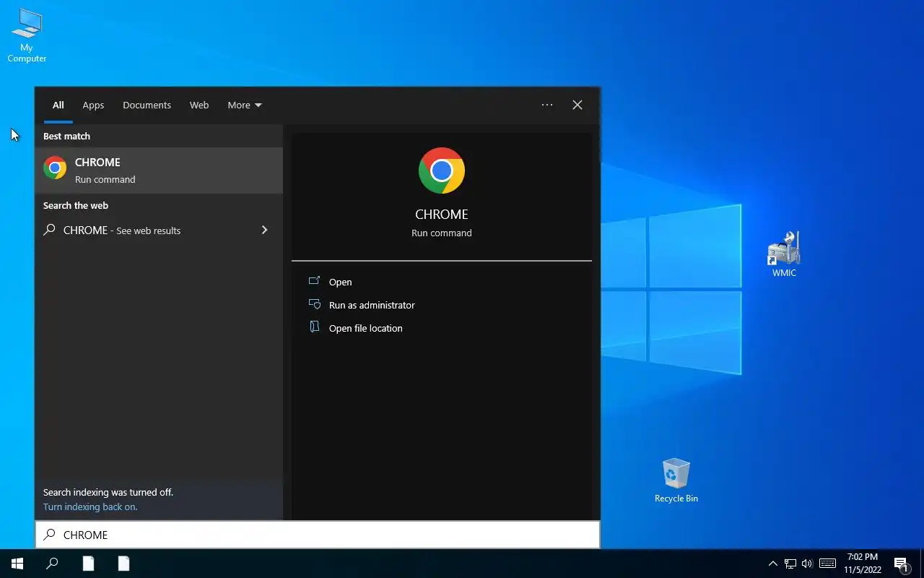Click 'Search indexing was turned off.' text
Viewport: 924px width, 578px height.
click(108, 492)
